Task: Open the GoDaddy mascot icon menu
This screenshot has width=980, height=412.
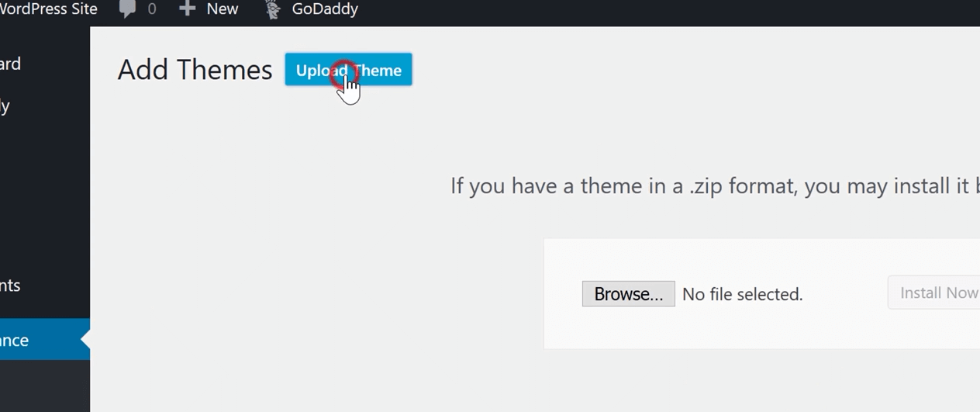Action: point(272,9)
